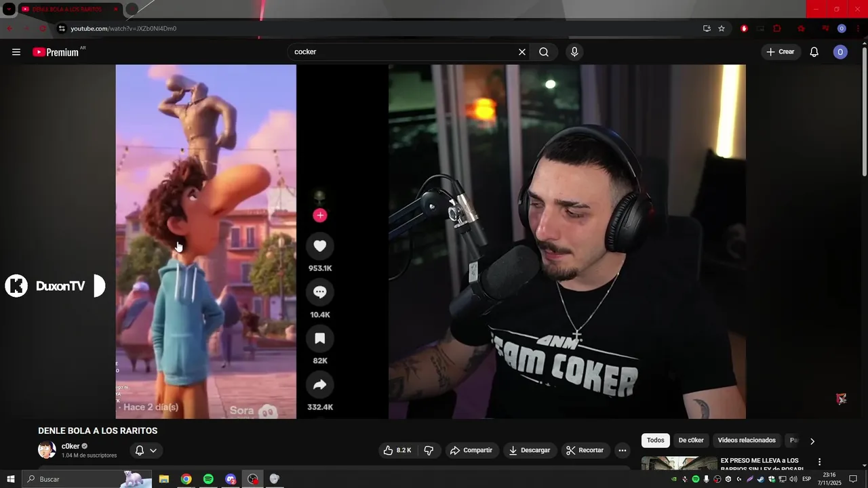
Task: Open the account avatar menu
Action: (840, 52)
